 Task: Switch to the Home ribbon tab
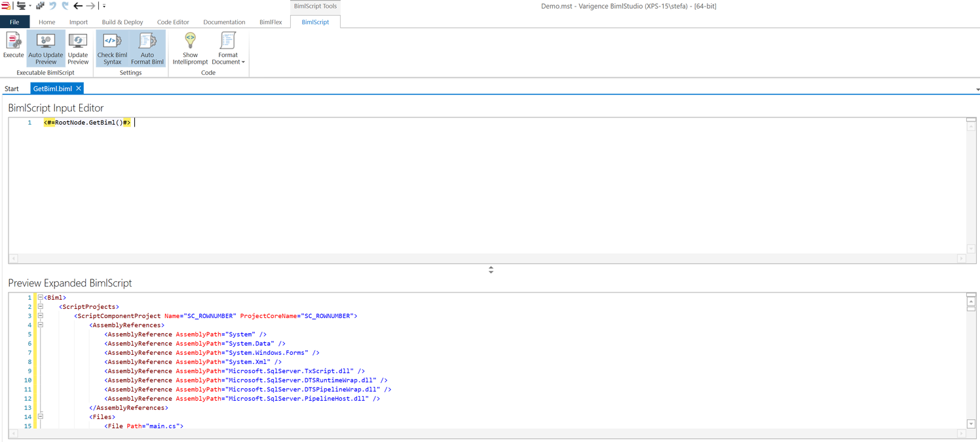click(47, 22)
